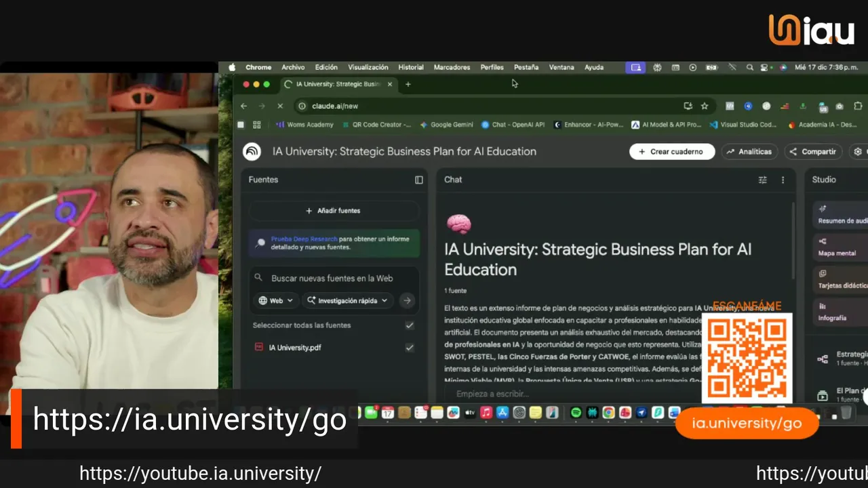Open the Ventana menu
This screenshot has width=868, height=488.
click(561, 67)
